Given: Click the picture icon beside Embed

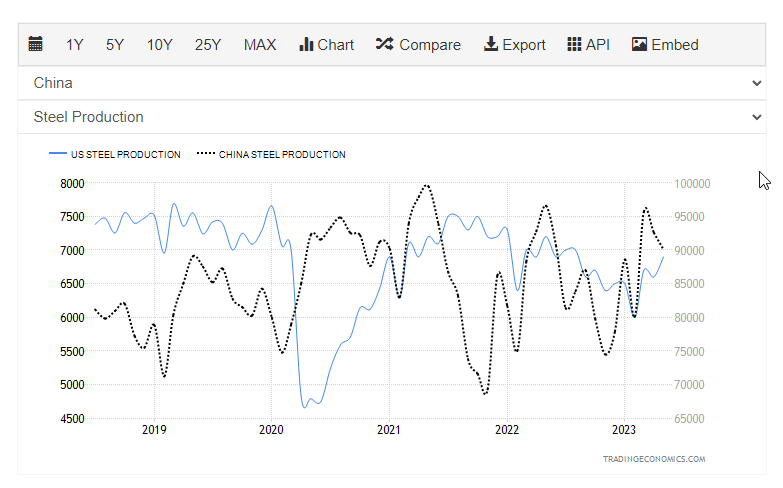Looking at the screenshot, I should [639, 44].
